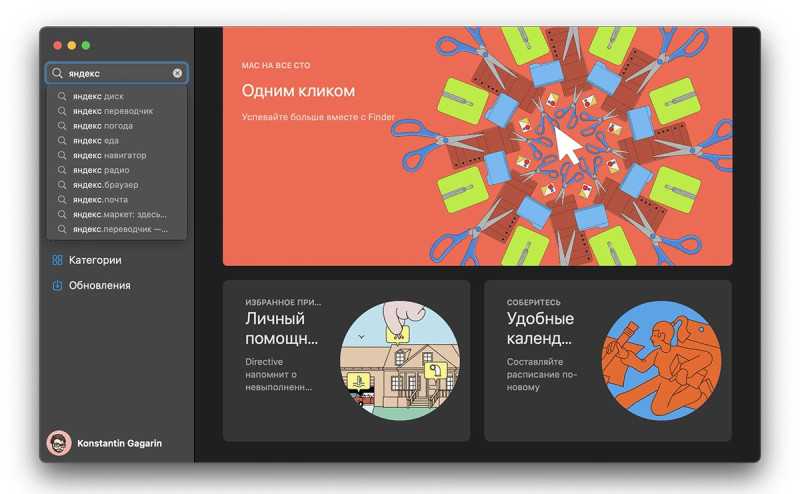Choose яндекс.переводчик —... suggestion

pyautogui.click(x=116, y=229)
